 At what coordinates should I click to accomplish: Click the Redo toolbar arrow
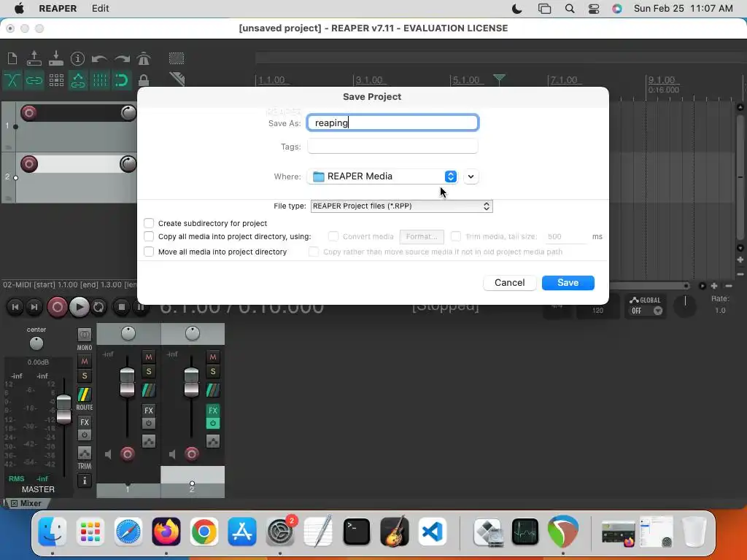(122, 58)
